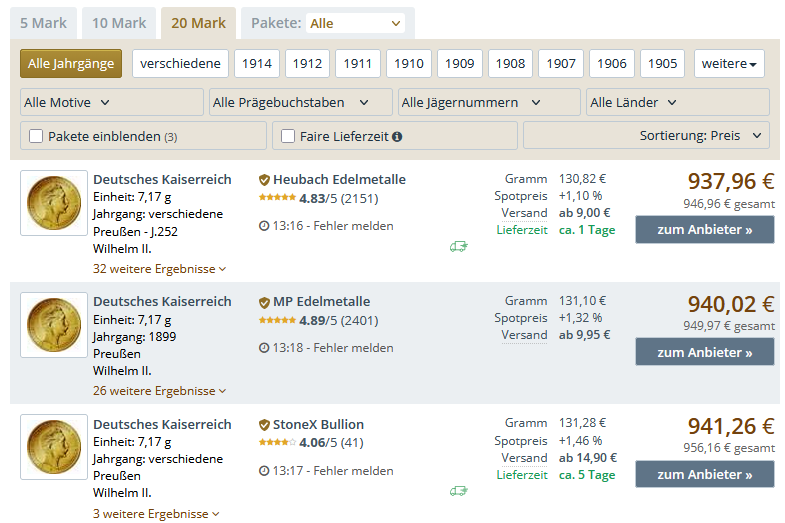Click clock icon in MP Edelmetalle row
Viewport: 785px width, 523px height.
[264, 348]
